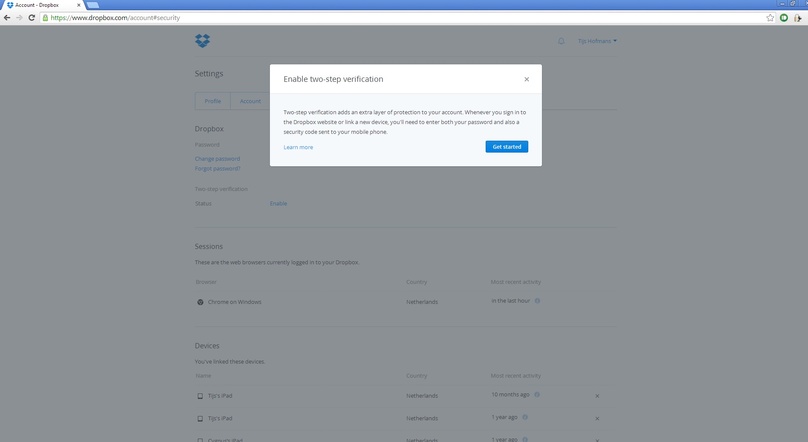Expand the Tijs Hofmans account menu

pos(597,41)
